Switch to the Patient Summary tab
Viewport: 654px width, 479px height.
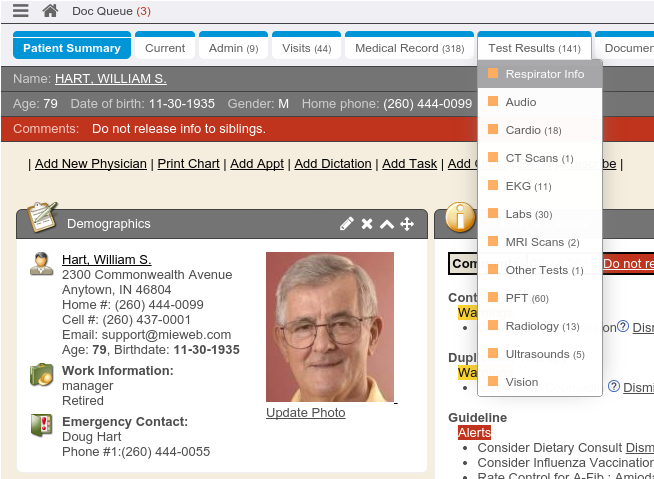click(72, 48)
